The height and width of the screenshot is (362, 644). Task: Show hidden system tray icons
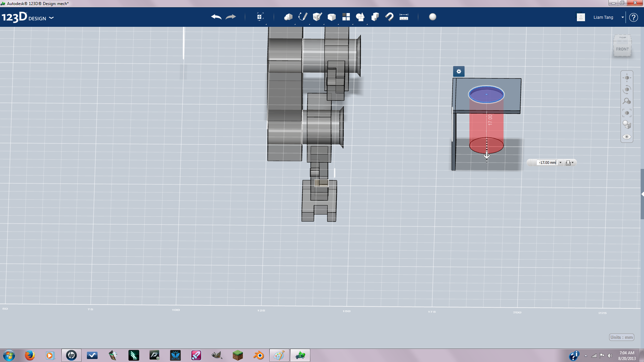click(586, 356)
